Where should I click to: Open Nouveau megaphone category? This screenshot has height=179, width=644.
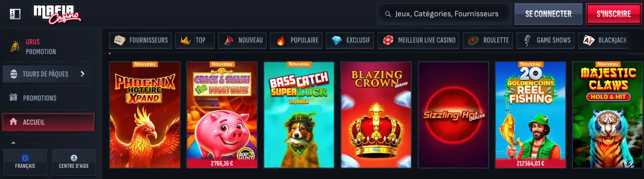click(x=243, y=40)
